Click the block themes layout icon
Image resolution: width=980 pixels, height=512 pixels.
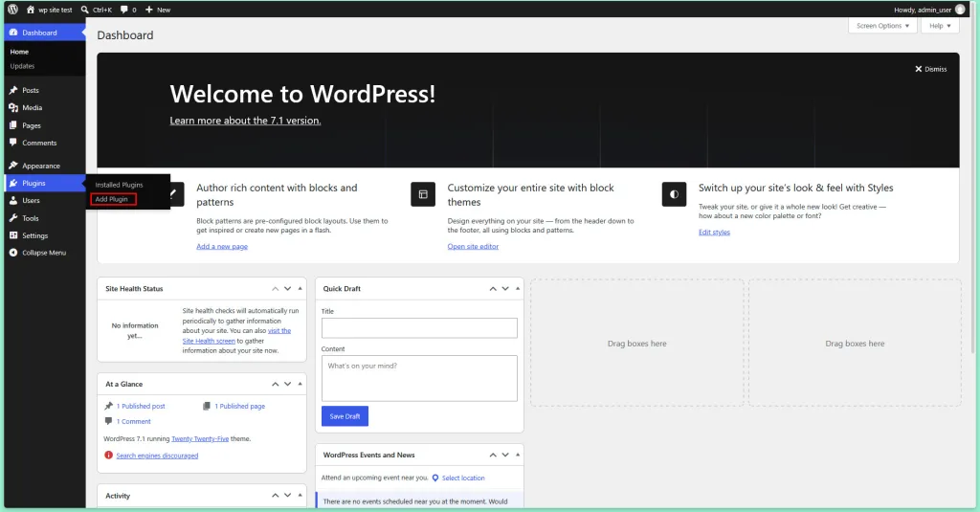(x=423, y=194)
